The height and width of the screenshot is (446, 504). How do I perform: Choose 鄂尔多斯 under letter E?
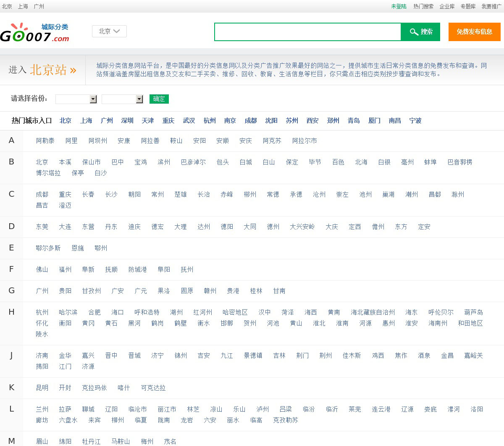[48, 248]
